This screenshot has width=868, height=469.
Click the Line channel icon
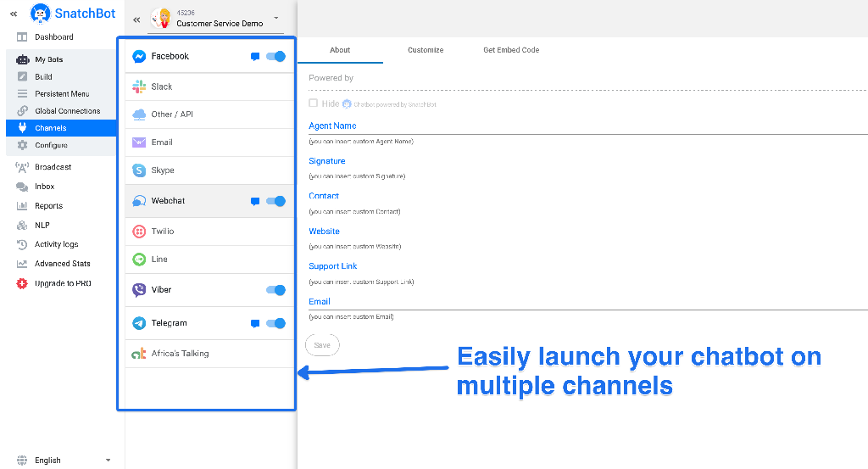pos(139,260)
